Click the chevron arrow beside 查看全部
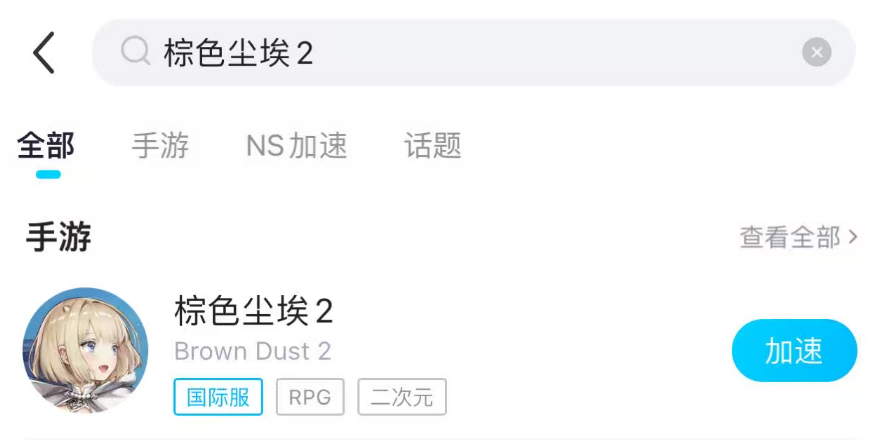This screenshot has width=882, height=444. [x=853, y=237]
